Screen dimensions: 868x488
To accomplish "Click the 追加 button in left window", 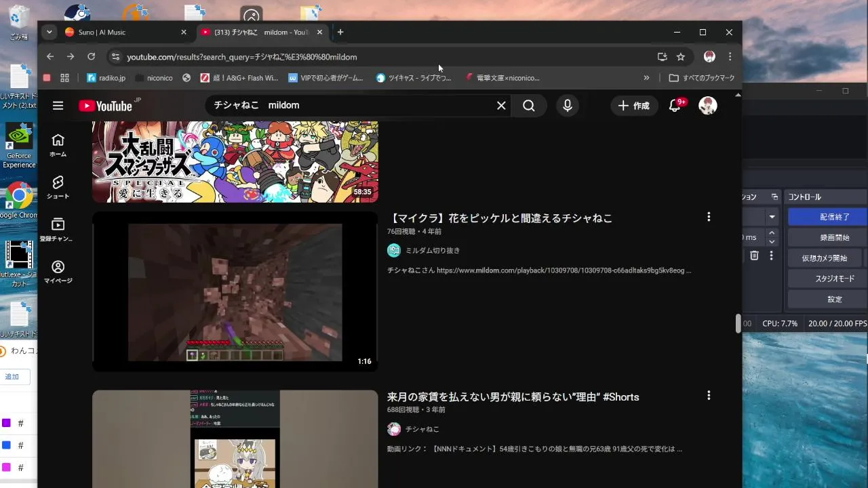I will click(12, 377).
